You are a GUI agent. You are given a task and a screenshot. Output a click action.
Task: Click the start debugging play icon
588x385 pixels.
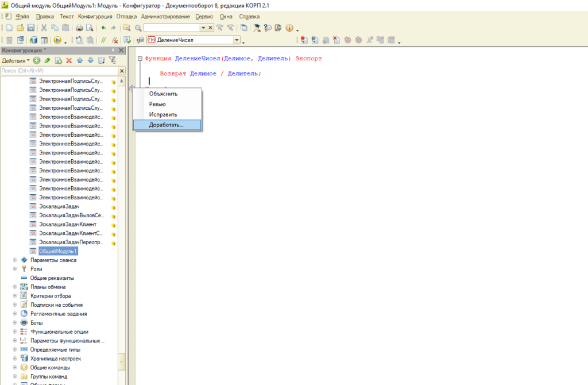(57, 40)
